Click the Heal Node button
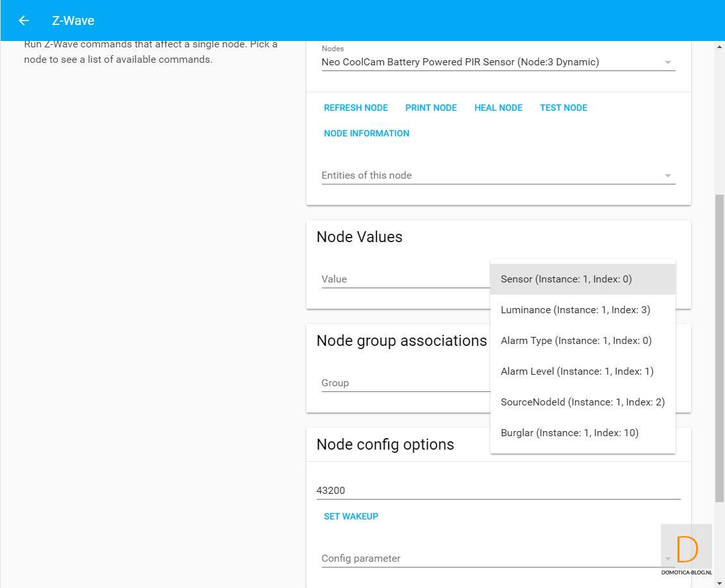This screenshot has height=588, width=725. tap(498, 108)
